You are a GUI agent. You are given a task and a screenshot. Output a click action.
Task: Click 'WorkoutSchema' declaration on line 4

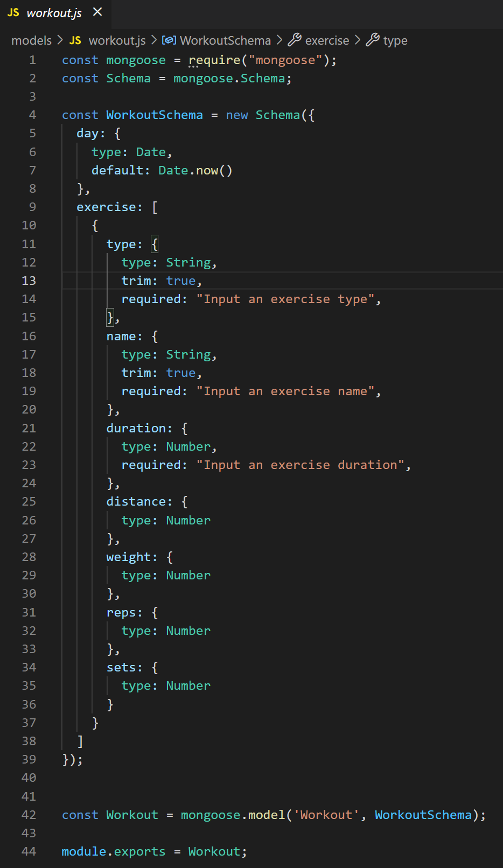[x=155, y=115]
